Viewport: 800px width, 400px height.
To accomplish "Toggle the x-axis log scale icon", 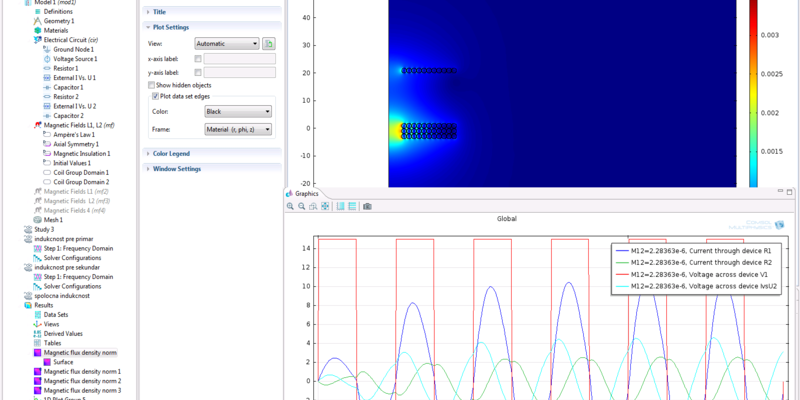I will click(x=340, y=206).
